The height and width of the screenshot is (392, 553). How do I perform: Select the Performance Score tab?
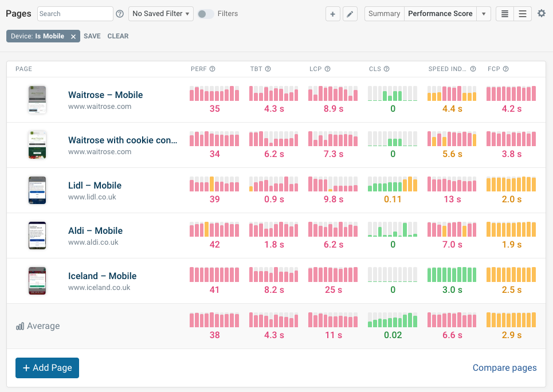[440, 14]
